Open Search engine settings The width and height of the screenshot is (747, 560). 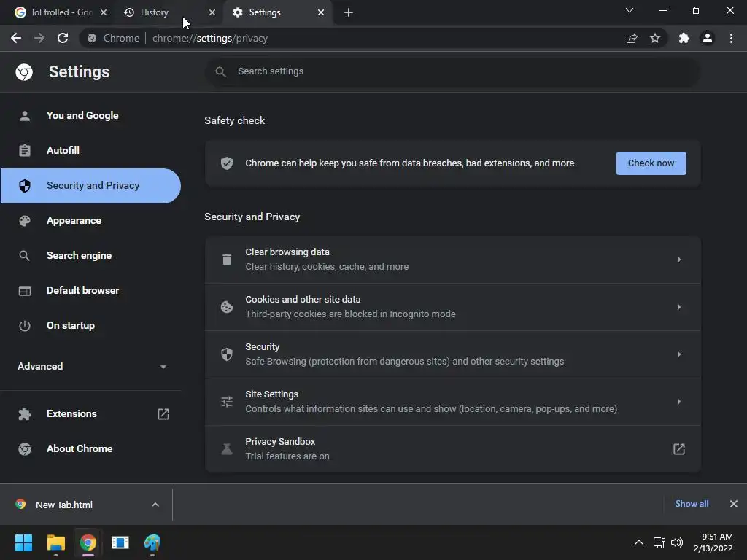pyautogui.click(x=90, y=256)
